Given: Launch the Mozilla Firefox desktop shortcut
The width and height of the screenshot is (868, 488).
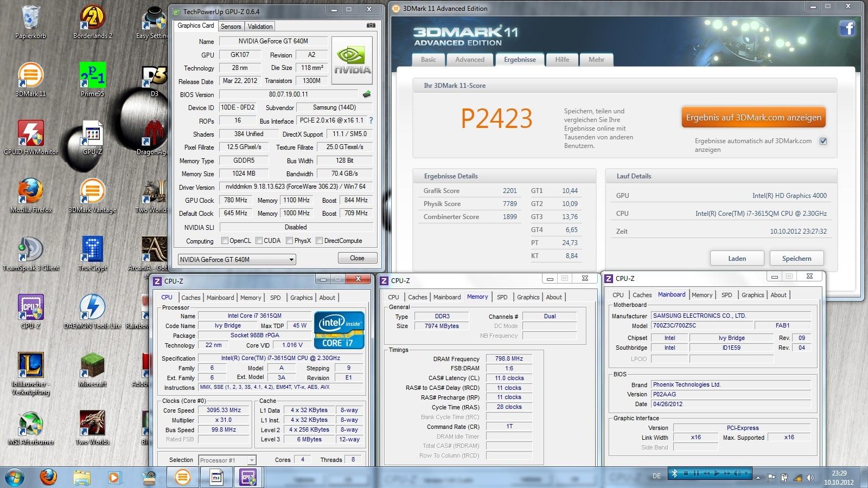Looking at the screenshot, I should click(x=31, y=196).
